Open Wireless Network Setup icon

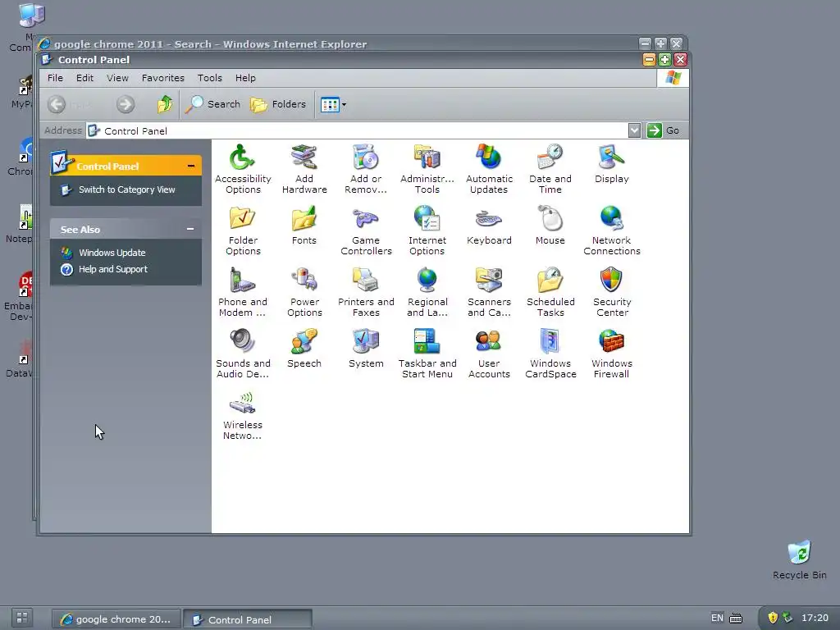pyautogui.click(x=243, y=415)
